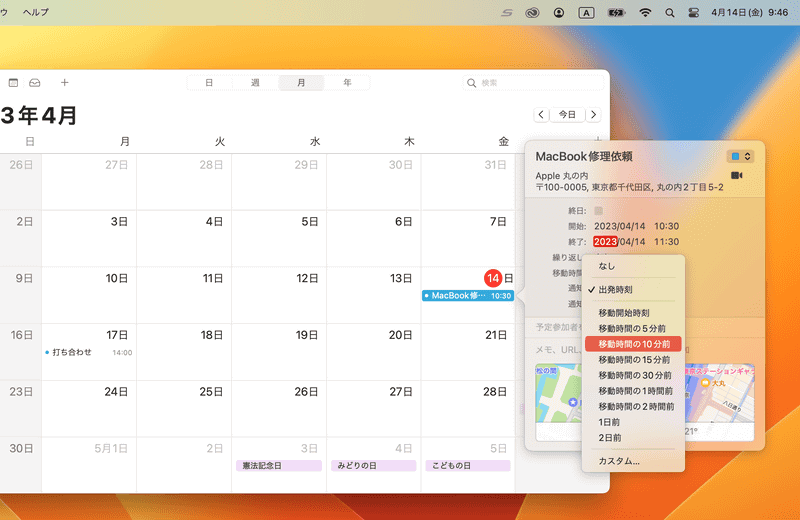Choose 移動時間の30分前 option
The width and height of the screenshot is (800, 520).
pyautogui.click(x=633, y=376)
